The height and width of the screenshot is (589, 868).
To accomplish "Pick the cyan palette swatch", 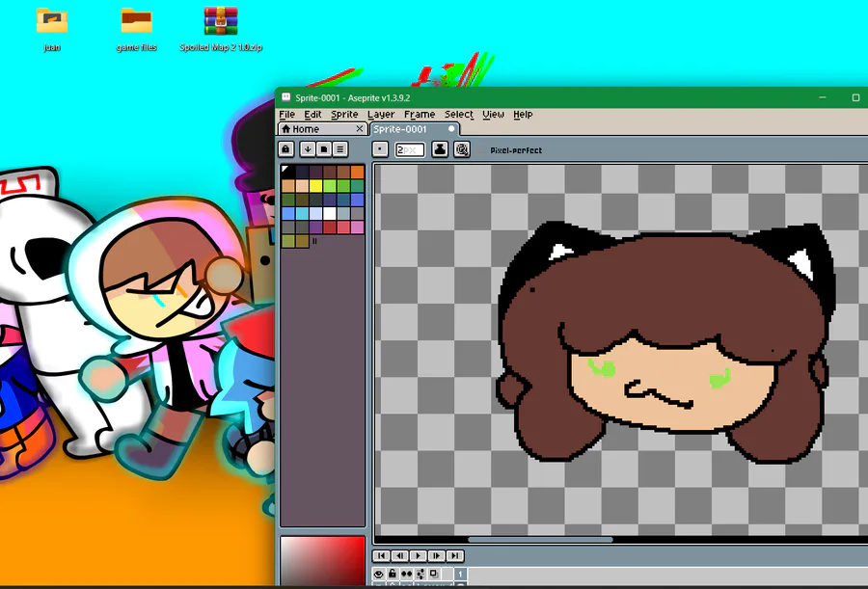I will coord(302,213).
